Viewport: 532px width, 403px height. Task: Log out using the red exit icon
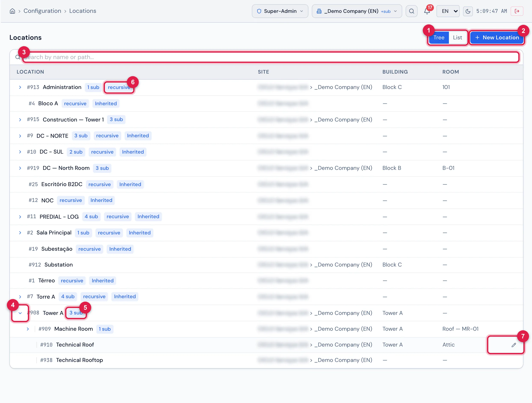517,11
